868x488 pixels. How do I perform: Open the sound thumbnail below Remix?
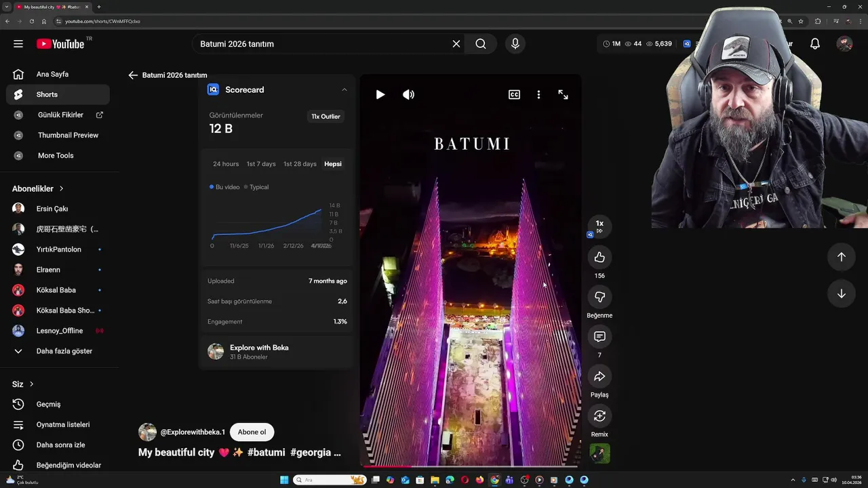(599, 453)
